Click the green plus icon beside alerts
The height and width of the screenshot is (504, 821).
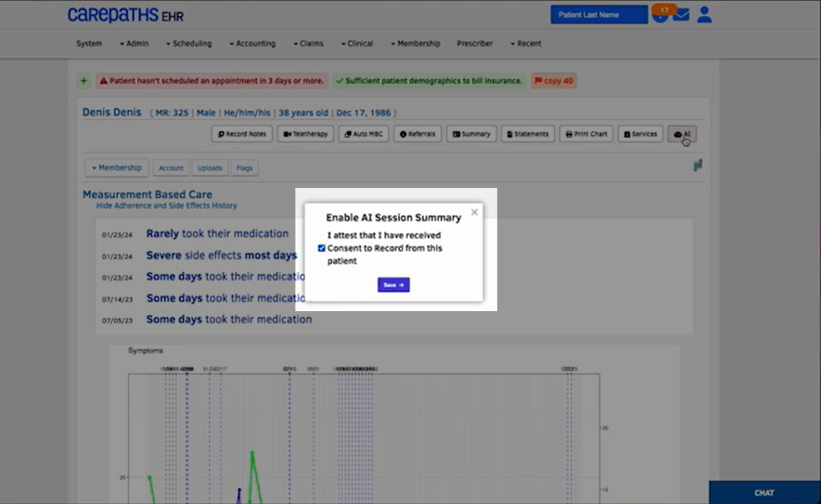(x=84, y=81)
